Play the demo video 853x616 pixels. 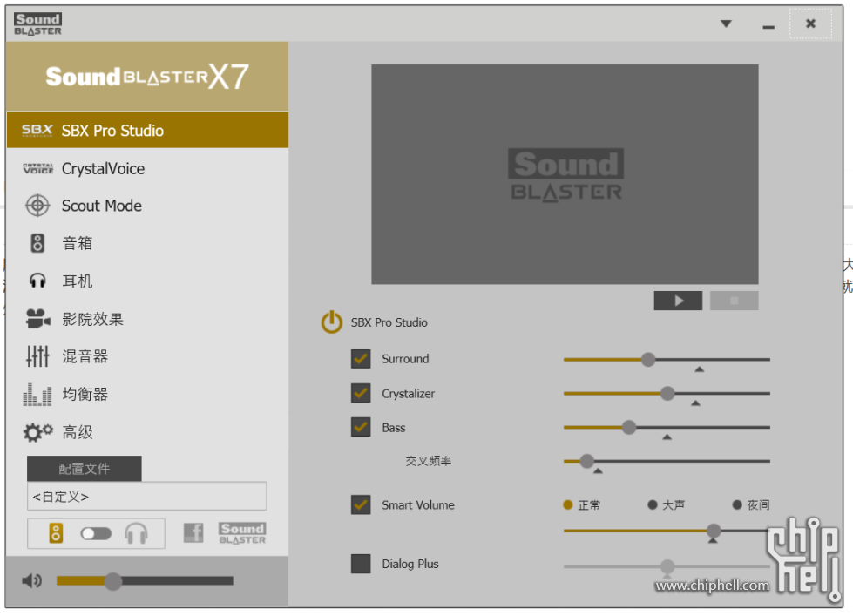pos(678,301)
